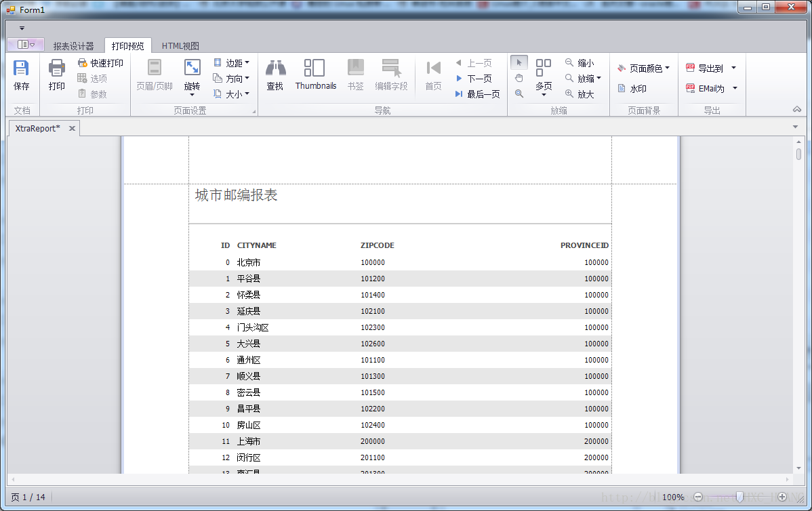This screenshot has width=812, height=511.
Task: Click the vertical scrollbar down arrow
Action: (x=798, y=468)
